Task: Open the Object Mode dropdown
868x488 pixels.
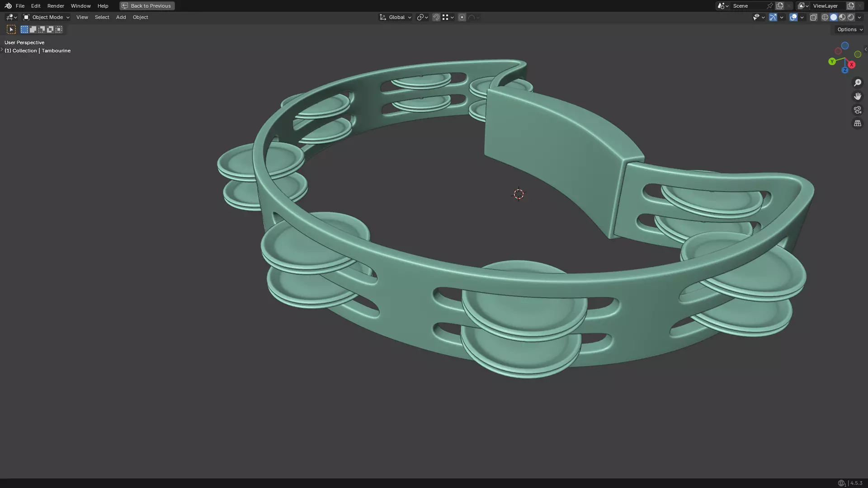Action: [x=46, y=17]
